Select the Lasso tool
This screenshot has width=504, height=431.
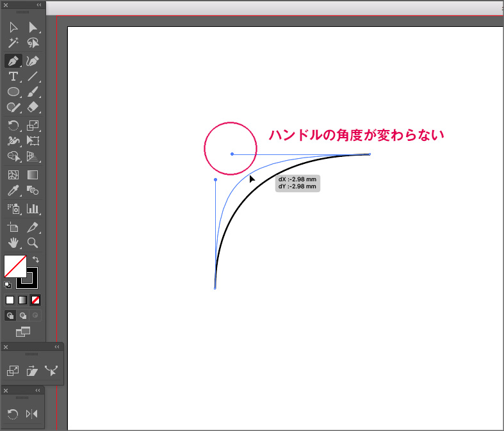click(33, 43)
